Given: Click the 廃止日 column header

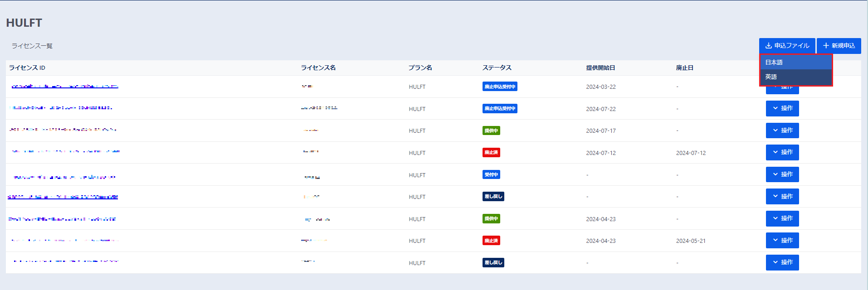Looking at the screenshot, I should click(x=685, y=68).
